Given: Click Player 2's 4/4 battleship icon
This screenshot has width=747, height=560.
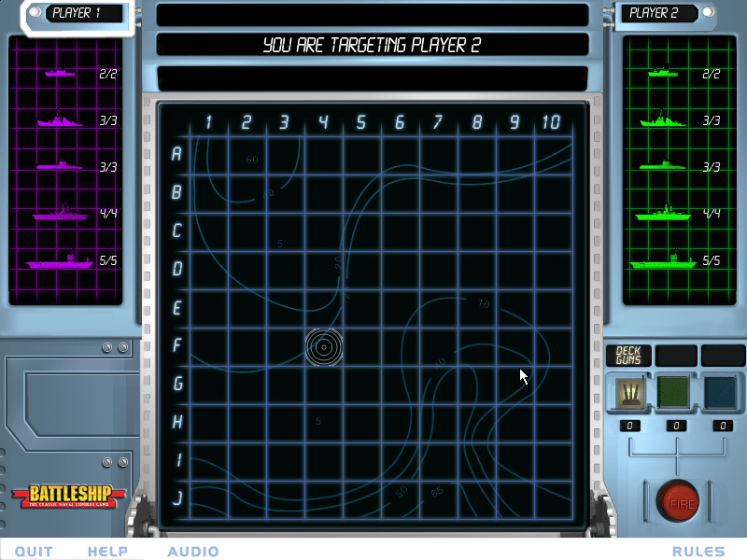Looking at the screenshot, I should click(x=663, y=212).
